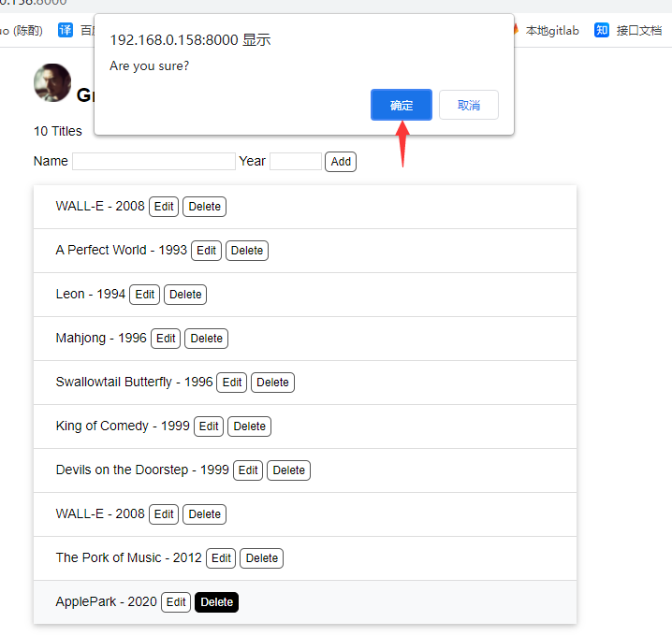
Task: Edit the ApplePark - 2020 entry
Action: 176,602
